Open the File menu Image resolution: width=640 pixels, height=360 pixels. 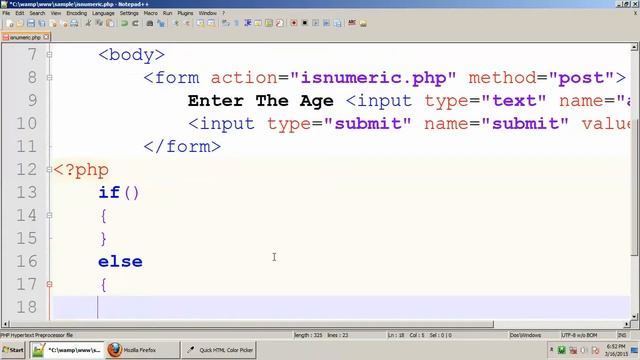pyautogui.click(x=6, y=13)
